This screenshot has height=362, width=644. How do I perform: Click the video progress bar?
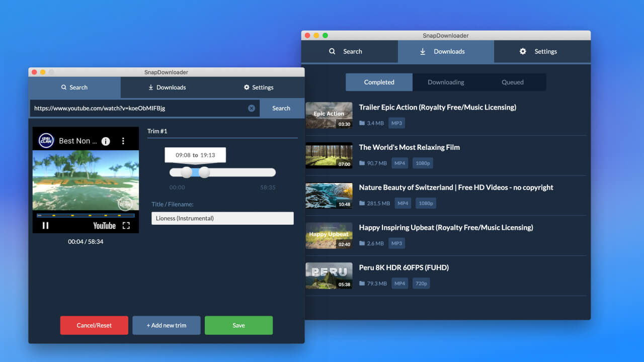coord(86,216)
